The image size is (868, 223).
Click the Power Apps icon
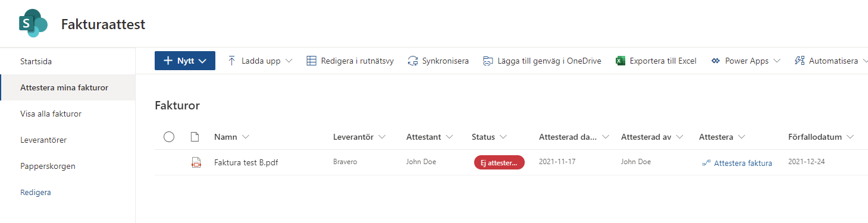pyautogui.click(x=715, y=61)
